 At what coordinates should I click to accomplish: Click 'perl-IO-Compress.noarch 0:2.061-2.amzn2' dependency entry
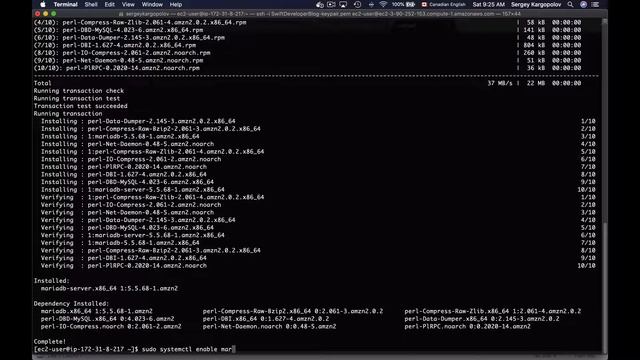click(x=111, y=327)
